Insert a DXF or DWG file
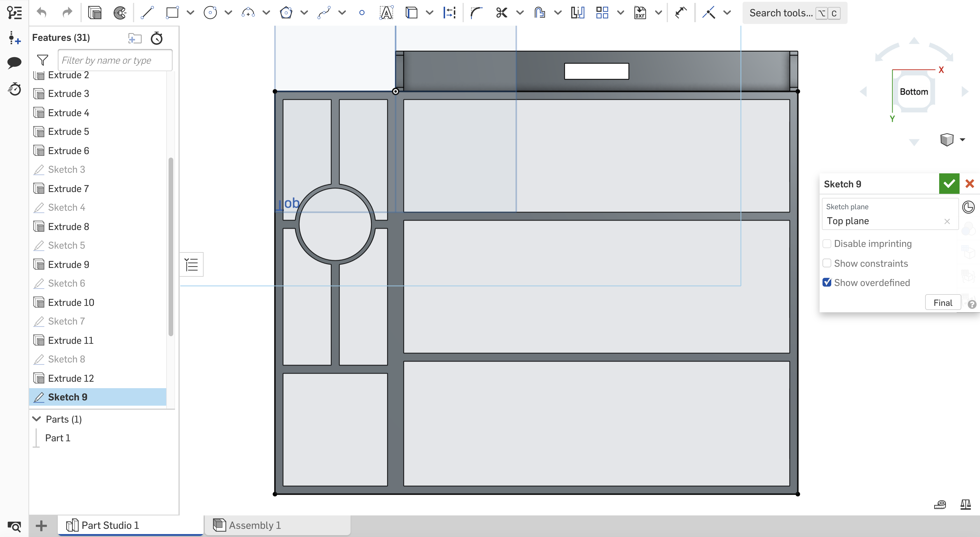This screenshot has height=537, width=980. tap(640, 13)
